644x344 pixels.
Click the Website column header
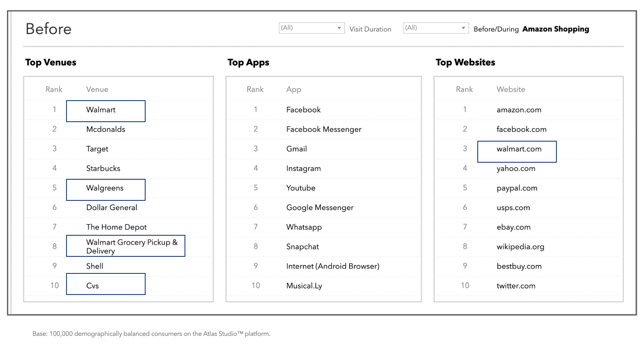(511, 89)
